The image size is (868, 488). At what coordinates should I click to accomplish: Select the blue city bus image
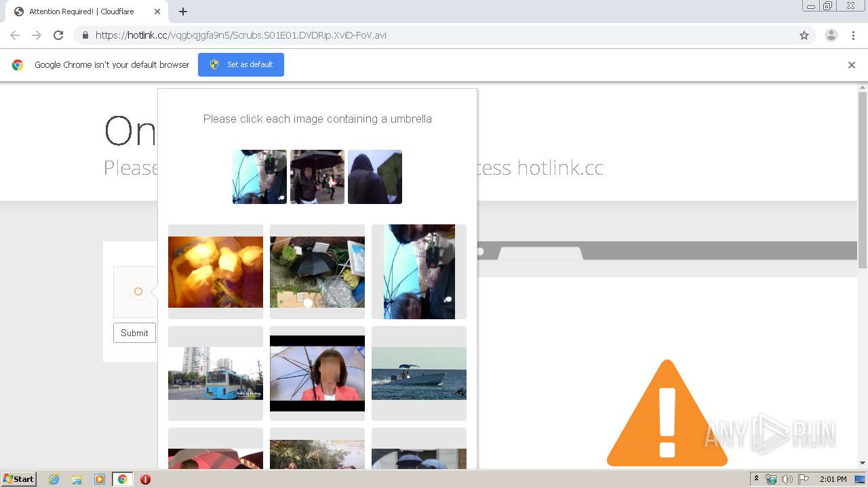pos(216,373)
